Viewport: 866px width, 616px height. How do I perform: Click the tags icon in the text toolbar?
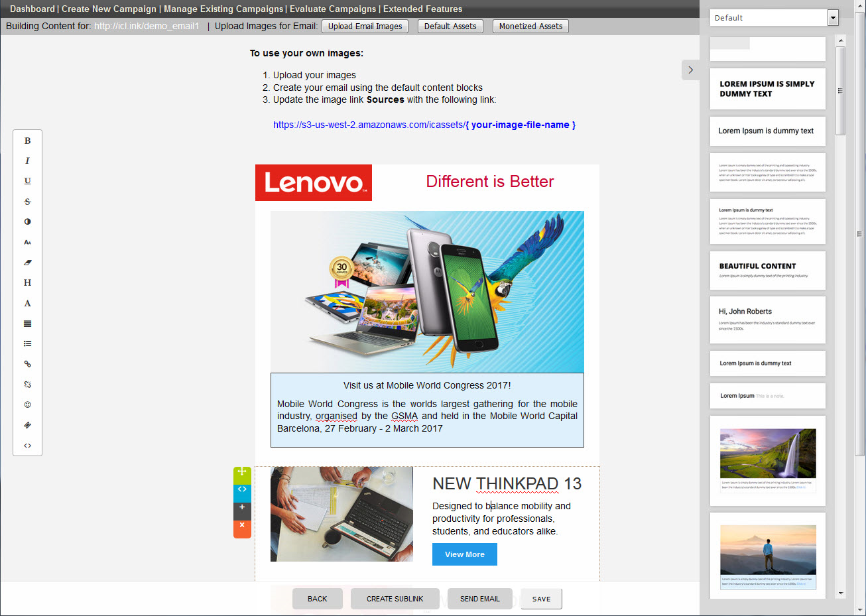tap(27, 425)
